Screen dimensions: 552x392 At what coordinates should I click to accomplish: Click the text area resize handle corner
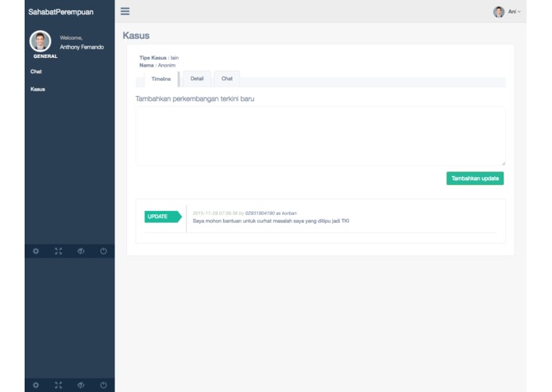(503, 163)
